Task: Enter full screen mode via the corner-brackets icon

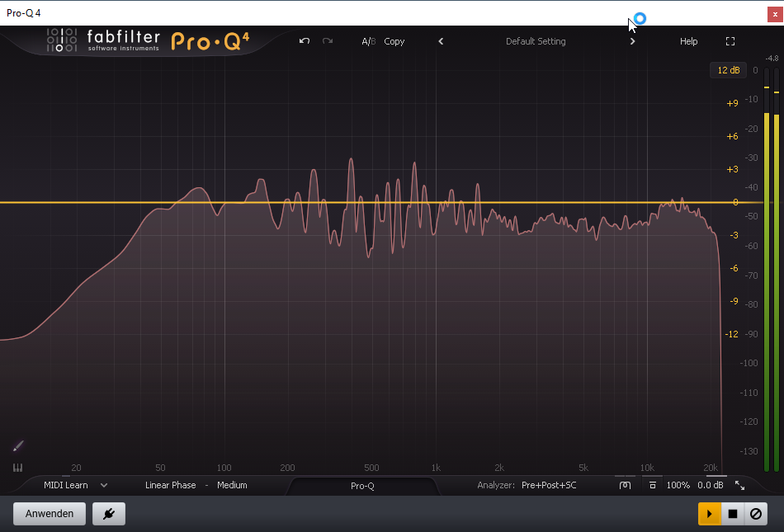Action: (x=730, y=41)
